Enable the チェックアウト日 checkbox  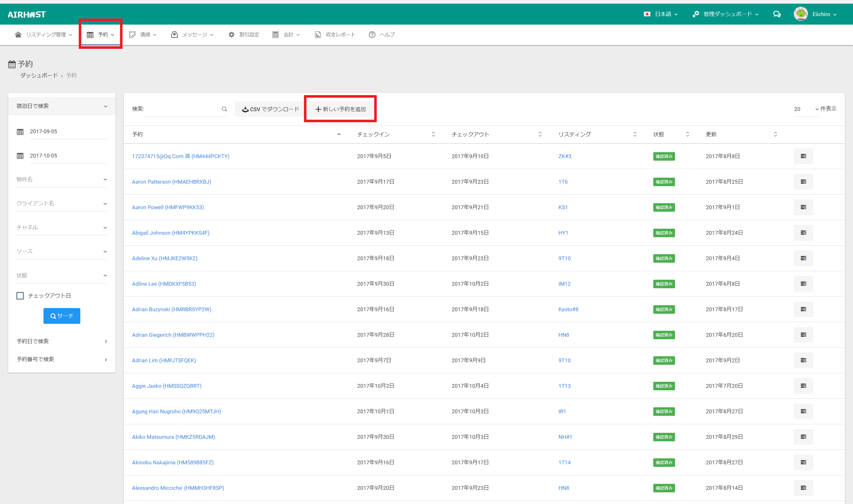[20, 295]
